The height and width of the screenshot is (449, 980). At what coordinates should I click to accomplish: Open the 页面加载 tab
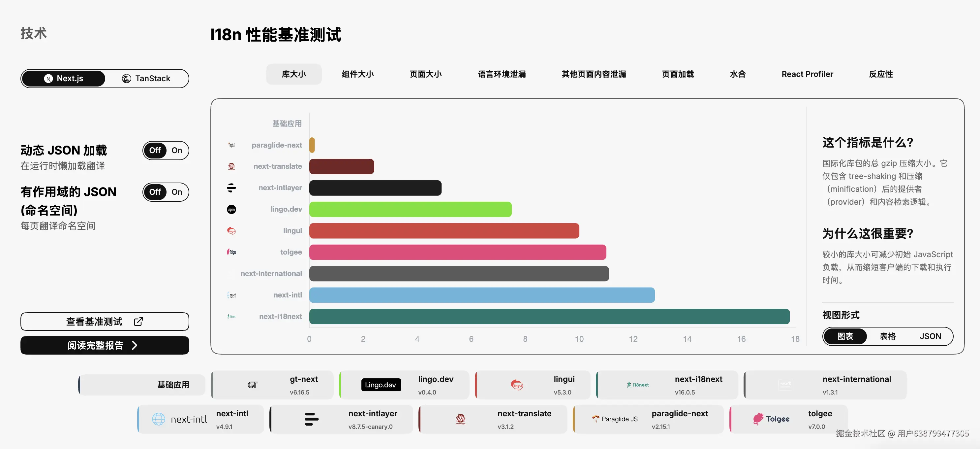[678, 74]
